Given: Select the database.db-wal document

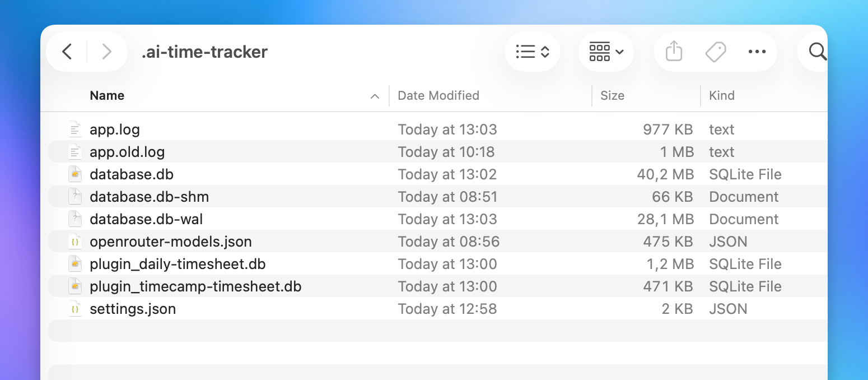Looking at the screenshot, I should pos(146,219).
